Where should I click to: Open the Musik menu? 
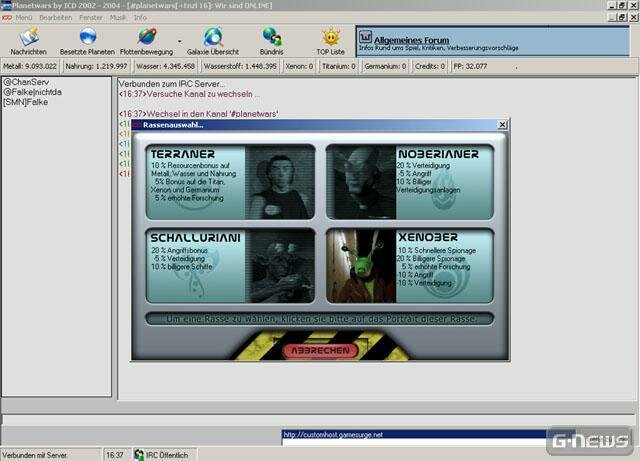tap(118, 18)
